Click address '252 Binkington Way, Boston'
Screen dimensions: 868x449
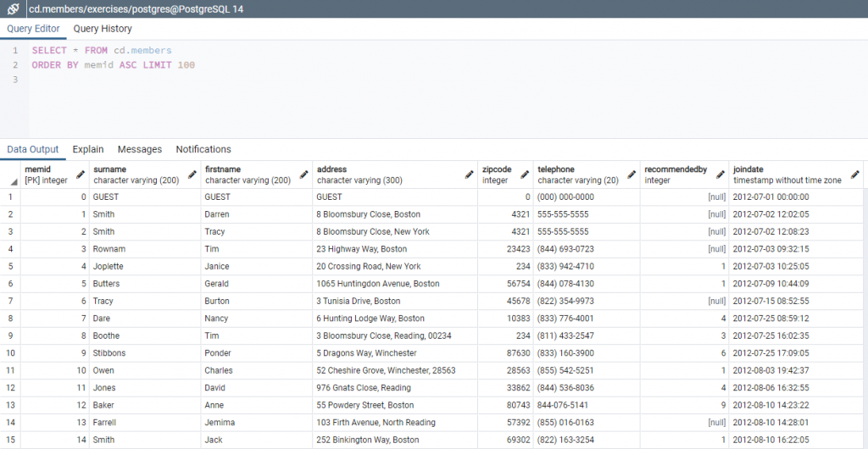[x=395, y=441]
